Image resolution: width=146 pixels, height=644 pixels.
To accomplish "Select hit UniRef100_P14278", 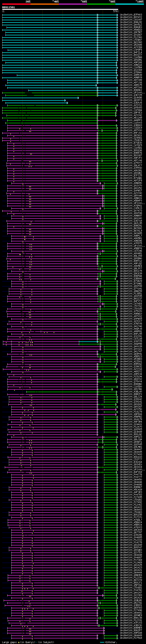I will click(131, 542).
